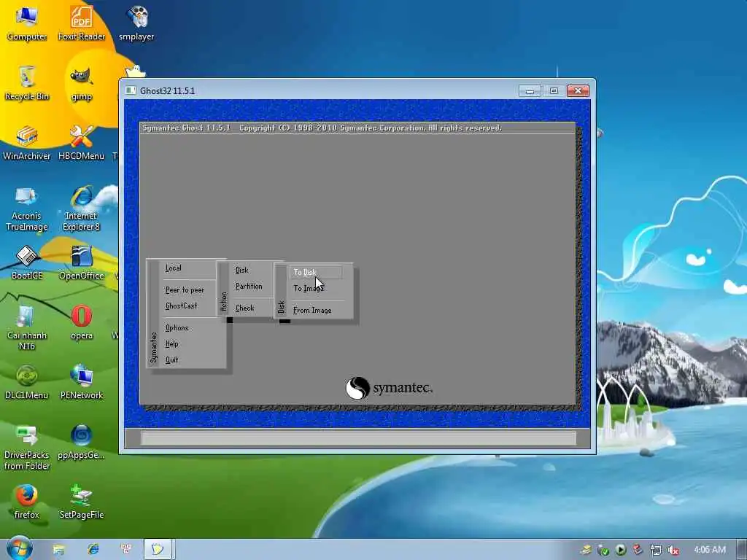Click Ghost32 window title bar icon

point(131,90)
